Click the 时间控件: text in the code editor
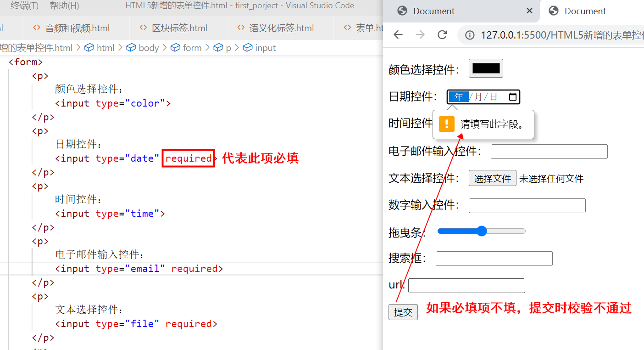 [x=78, y=199]
